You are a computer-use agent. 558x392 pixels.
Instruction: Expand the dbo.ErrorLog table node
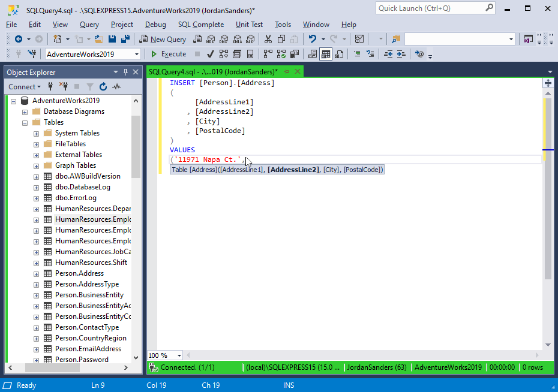click(x=36, y=198)
